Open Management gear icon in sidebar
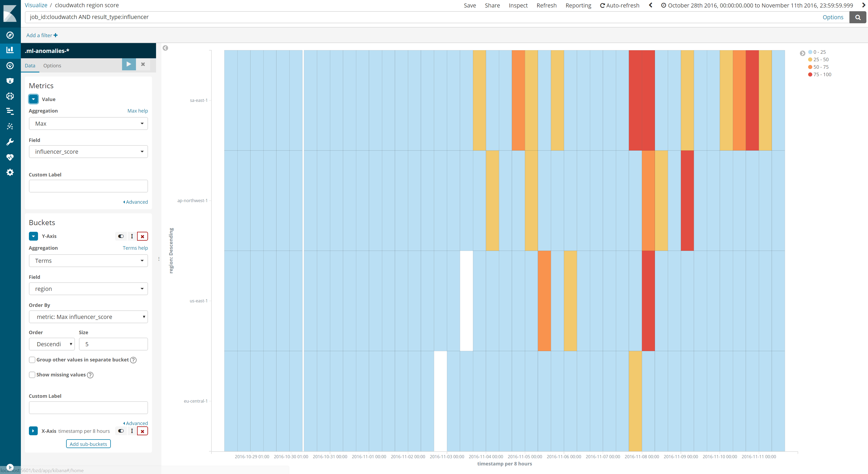Viewport: 868px width, 474px height. coord(10,172)
